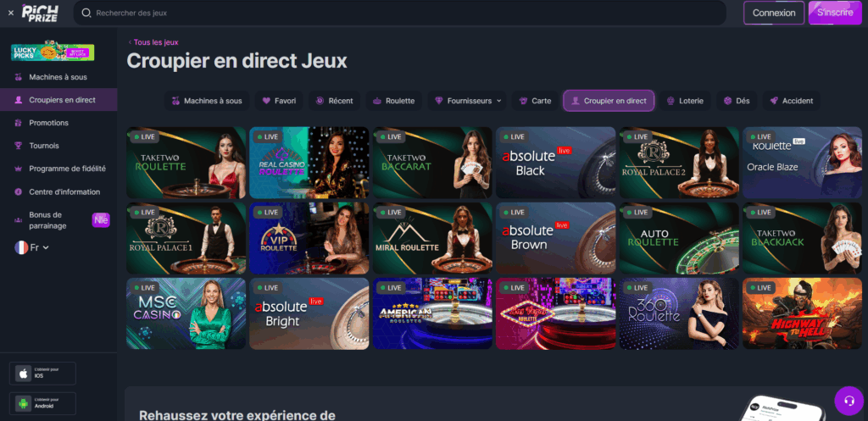Click the Bonus de parrainage icon
The width and height of the screenshot is (868, 421).
[x=19, y=220]
